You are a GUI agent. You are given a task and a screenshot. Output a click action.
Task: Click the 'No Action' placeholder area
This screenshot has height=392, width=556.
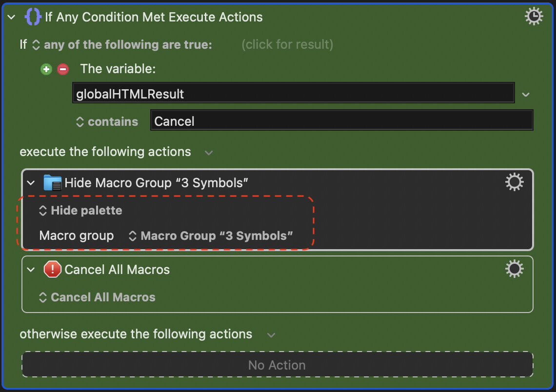click(278, 365)
